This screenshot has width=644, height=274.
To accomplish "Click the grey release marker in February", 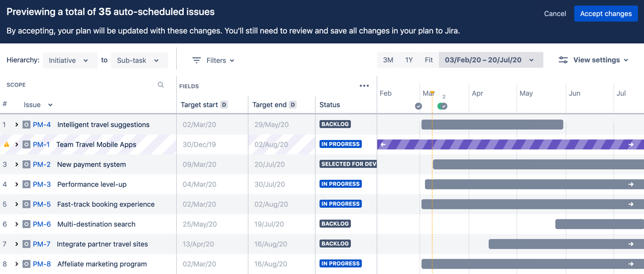I will [419, 106].
